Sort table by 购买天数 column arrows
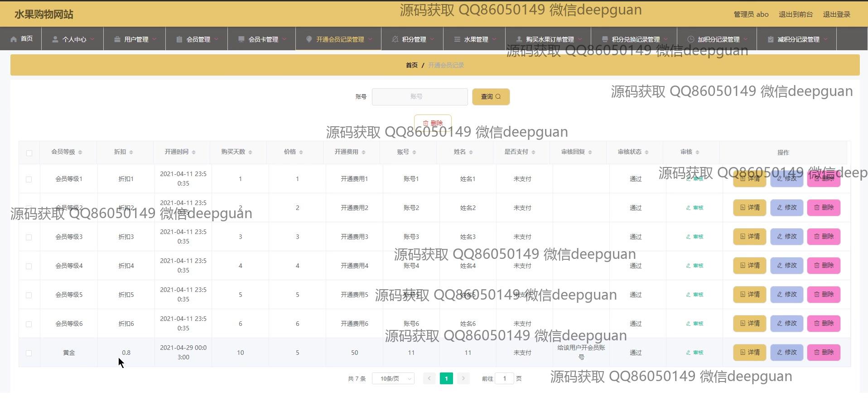This screenshot has width=868, height=420. (x=250, y=152)
